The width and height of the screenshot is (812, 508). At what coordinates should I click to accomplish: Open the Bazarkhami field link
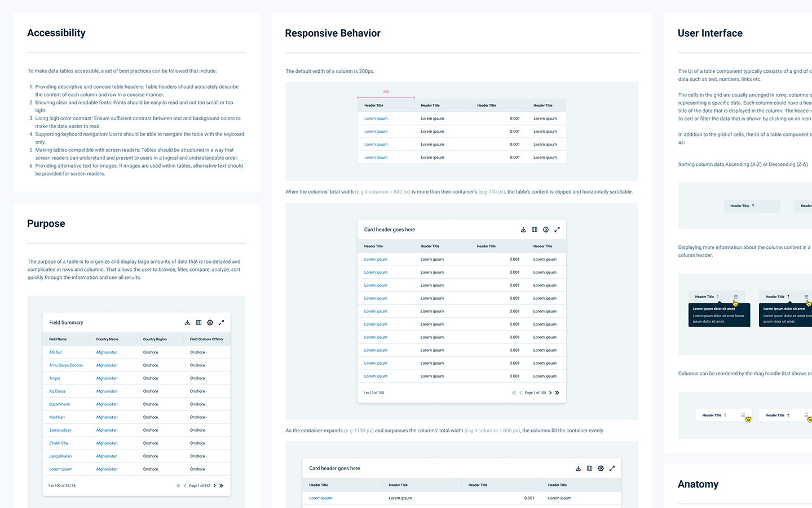click(60, 404)
